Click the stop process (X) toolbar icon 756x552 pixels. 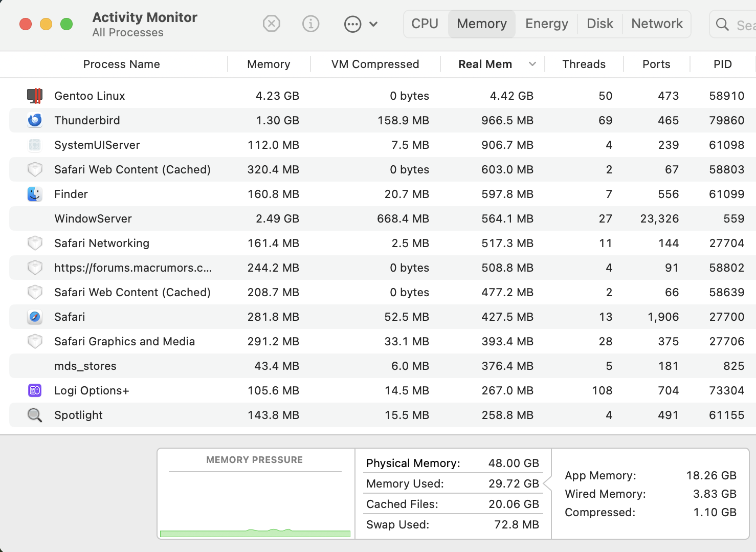click(272, 24)
